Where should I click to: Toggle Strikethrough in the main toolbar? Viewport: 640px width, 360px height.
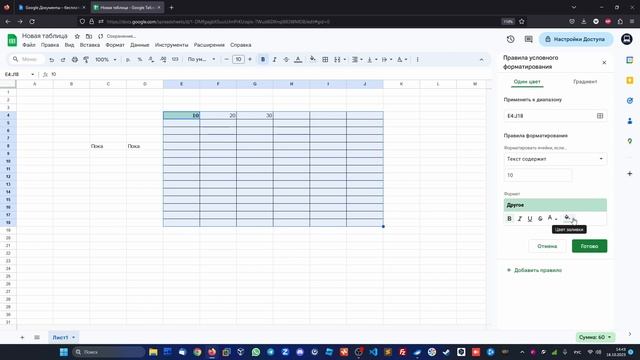286,60
